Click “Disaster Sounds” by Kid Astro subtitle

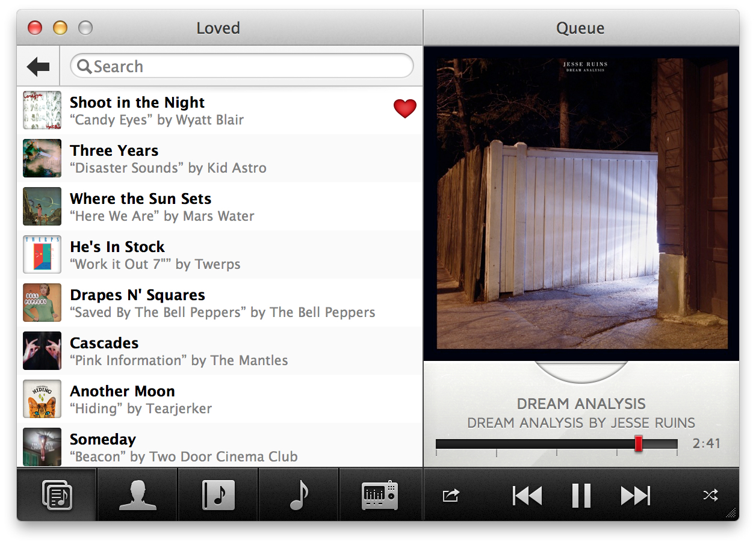168,168
